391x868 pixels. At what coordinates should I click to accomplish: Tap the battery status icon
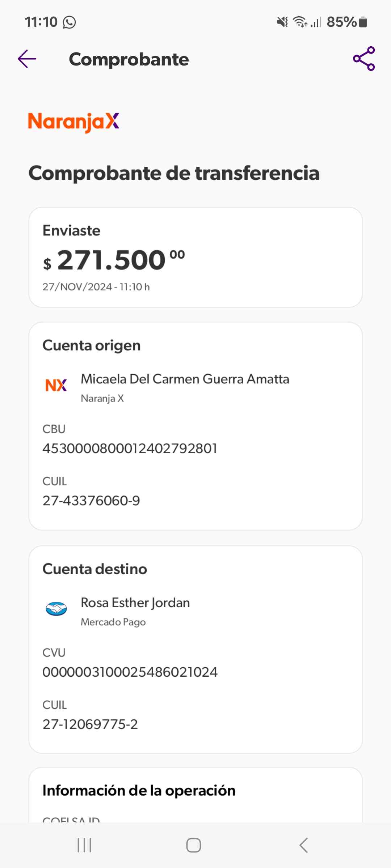(x=363, y=22)
